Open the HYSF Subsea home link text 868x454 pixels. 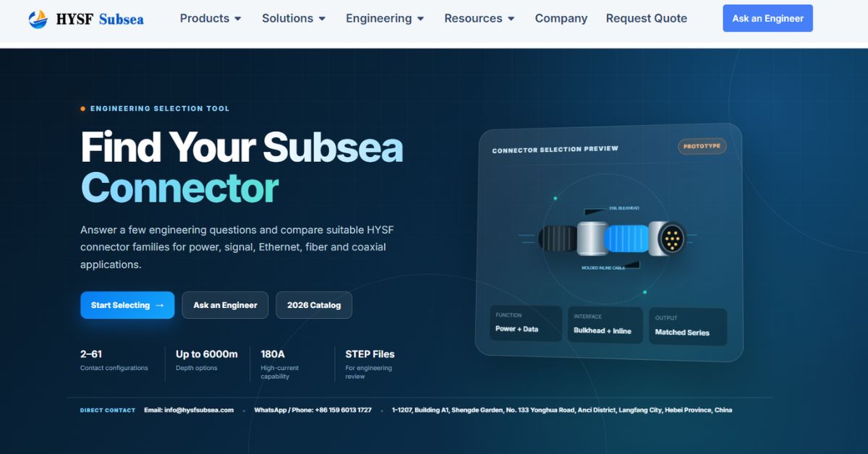[x=100, y=20]
